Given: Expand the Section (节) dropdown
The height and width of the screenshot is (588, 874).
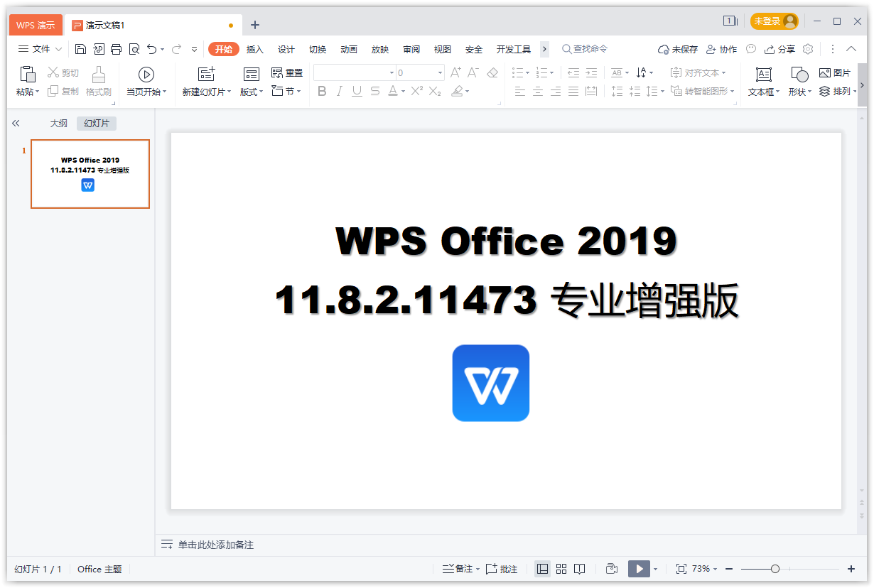Looking at the screenshot, I should [x=287, y=91].
